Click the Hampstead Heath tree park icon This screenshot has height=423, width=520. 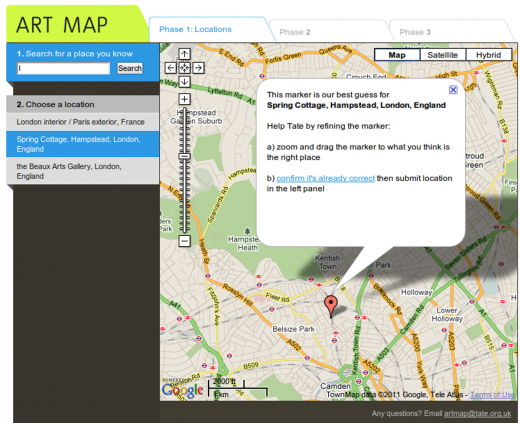[247, 231]
